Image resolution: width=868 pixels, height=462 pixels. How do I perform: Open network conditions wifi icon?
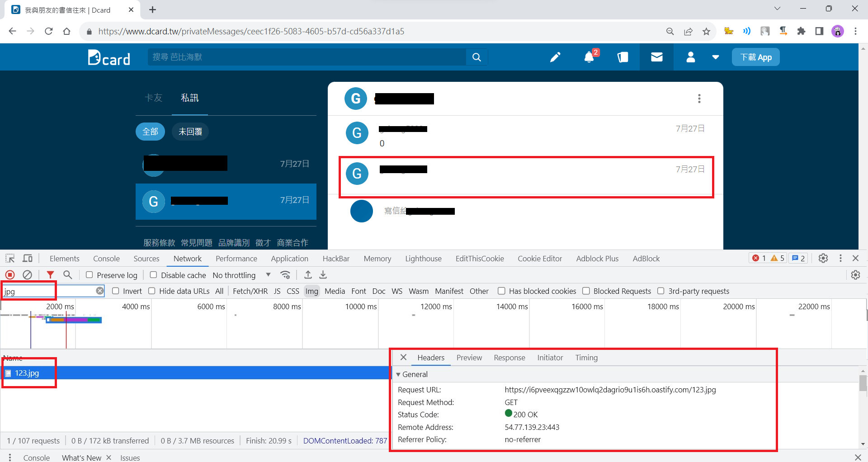pos(285,275)
